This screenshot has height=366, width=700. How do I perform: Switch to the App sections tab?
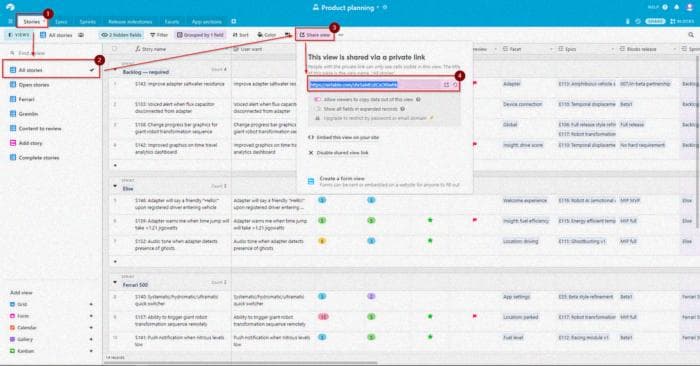tap(207, 22)
